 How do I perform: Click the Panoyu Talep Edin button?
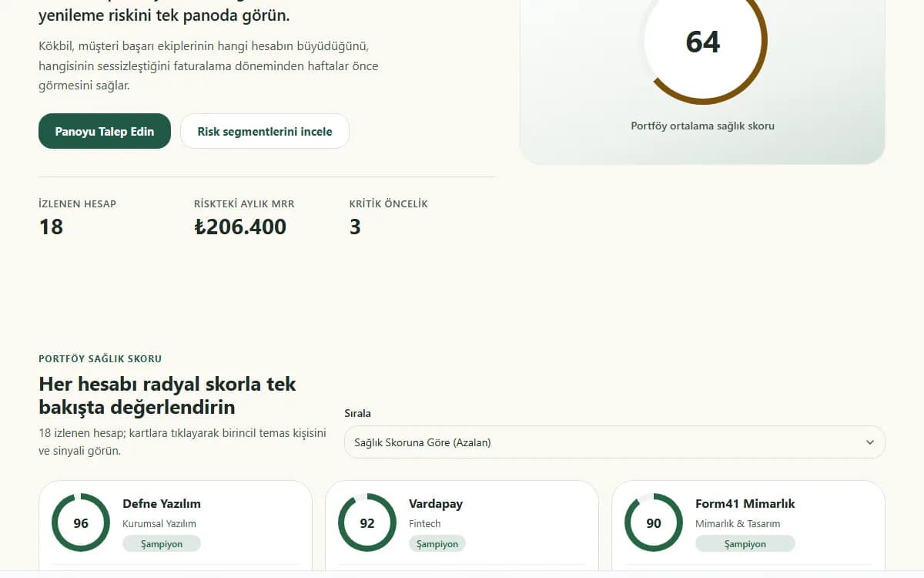click(x=105, y=131)
